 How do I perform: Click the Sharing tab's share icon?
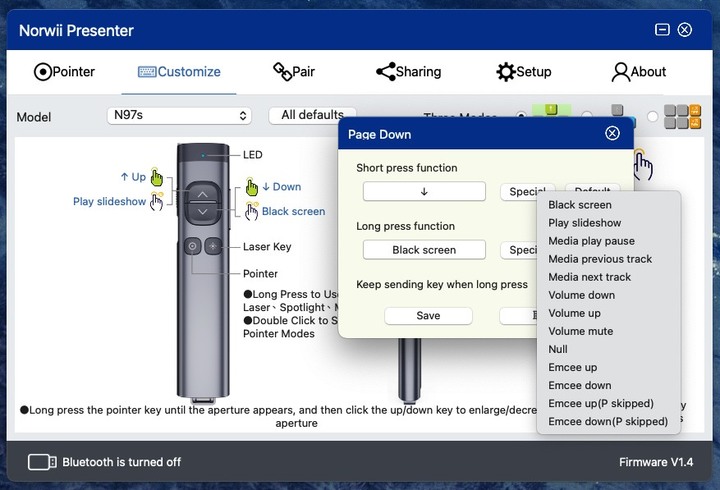pyautogui.click(x=385, y=72)
